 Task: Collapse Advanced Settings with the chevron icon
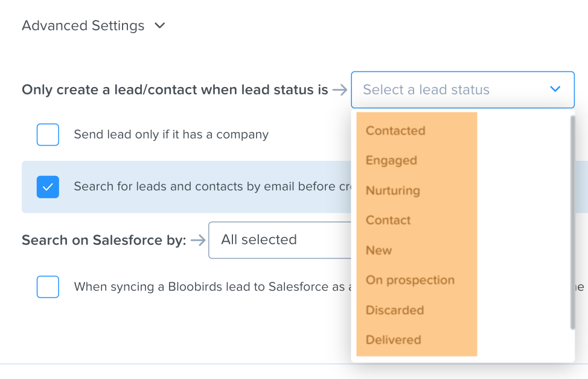[160, 25]
